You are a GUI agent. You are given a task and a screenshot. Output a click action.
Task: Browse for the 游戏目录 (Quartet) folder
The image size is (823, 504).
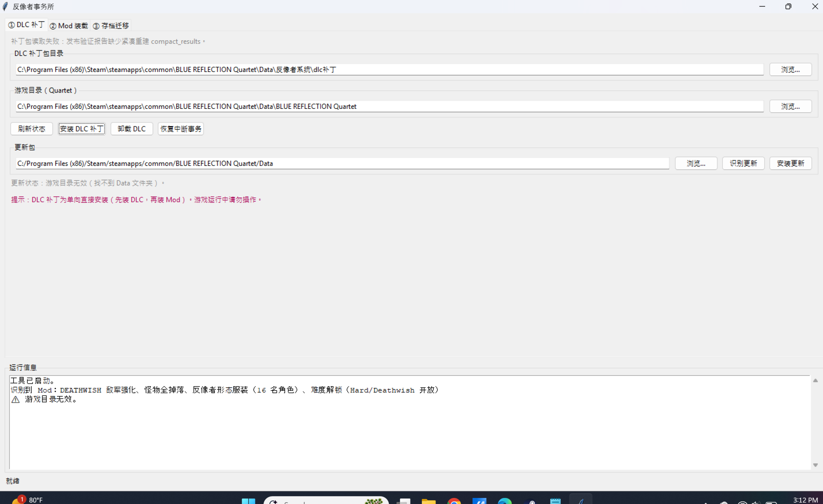(x=790, y=106)
